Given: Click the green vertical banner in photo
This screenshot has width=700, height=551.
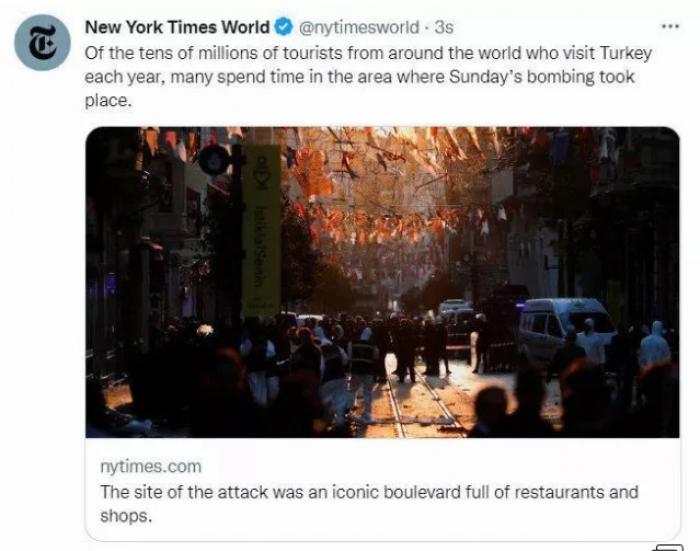Looking at the screenshot, I should tap(261, 230).
